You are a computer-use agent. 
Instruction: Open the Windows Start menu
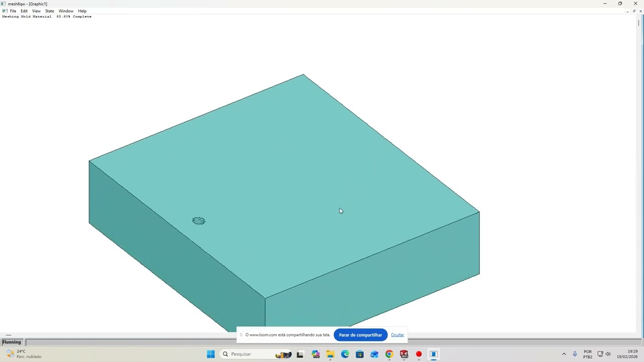[x=211, y=354]
